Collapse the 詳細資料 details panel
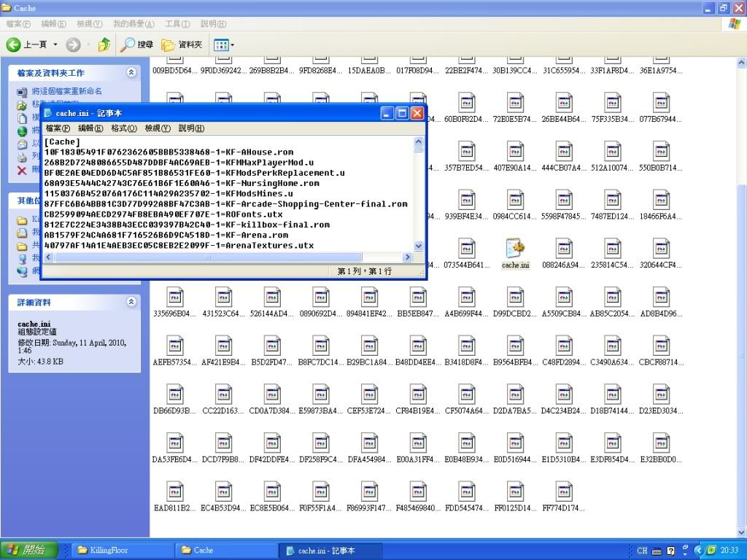The width and height of the screenshot is (747, 560). pos(131,302)
